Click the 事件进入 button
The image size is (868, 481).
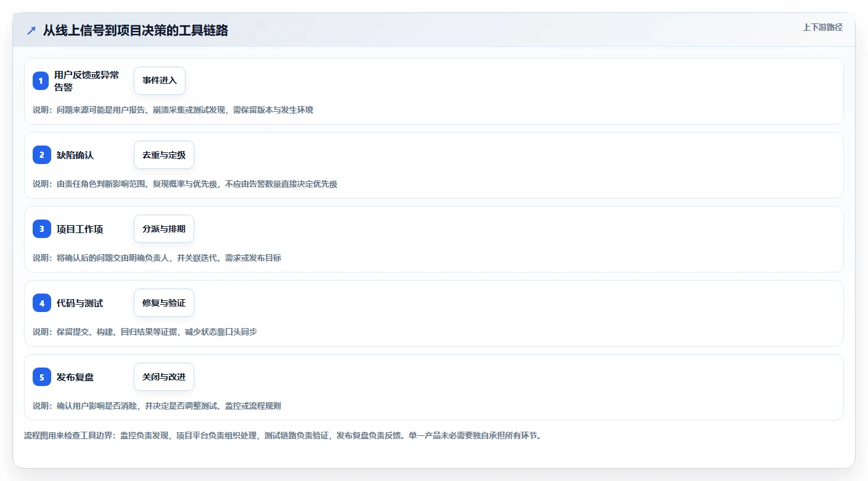[x=160, y=81]
